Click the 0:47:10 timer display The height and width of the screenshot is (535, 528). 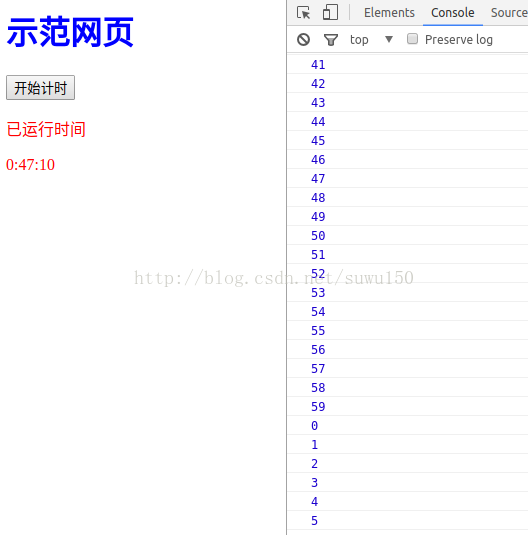(x=30, y=165)
